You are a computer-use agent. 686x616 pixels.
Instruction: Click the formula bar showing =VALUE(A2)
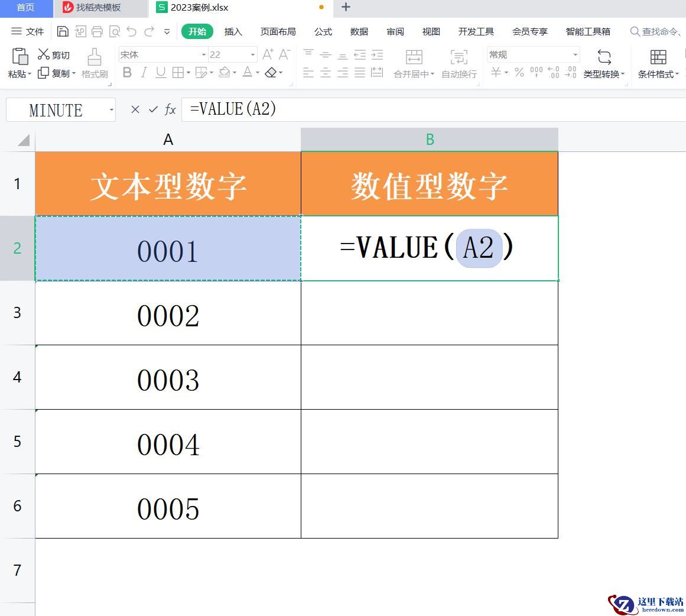[433, 109]
